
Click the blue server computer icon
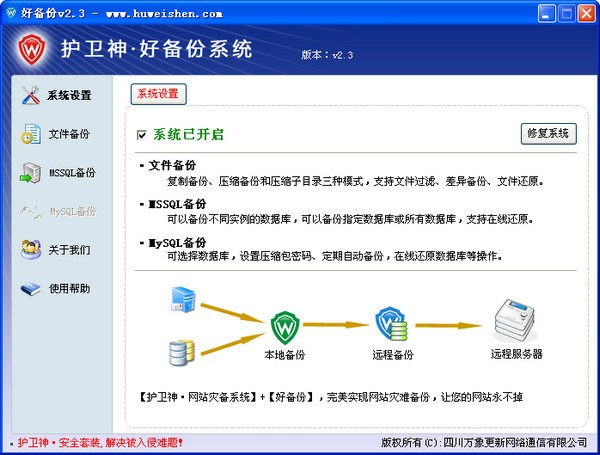click(183, 300)
